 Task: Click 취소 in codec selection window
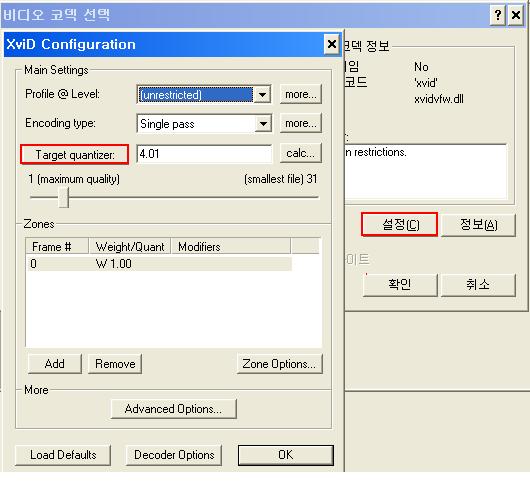click(x=478, y=285)
